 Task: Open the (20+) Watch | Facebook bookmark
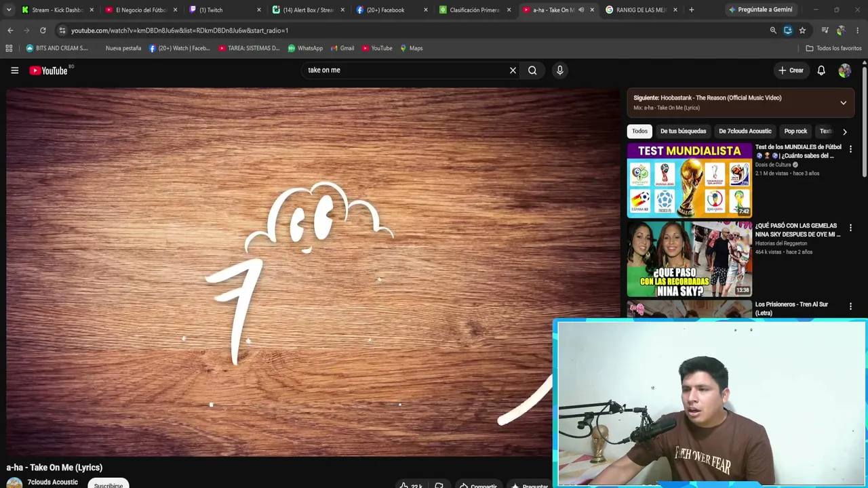pyautogui.click(x=179, y=48)
